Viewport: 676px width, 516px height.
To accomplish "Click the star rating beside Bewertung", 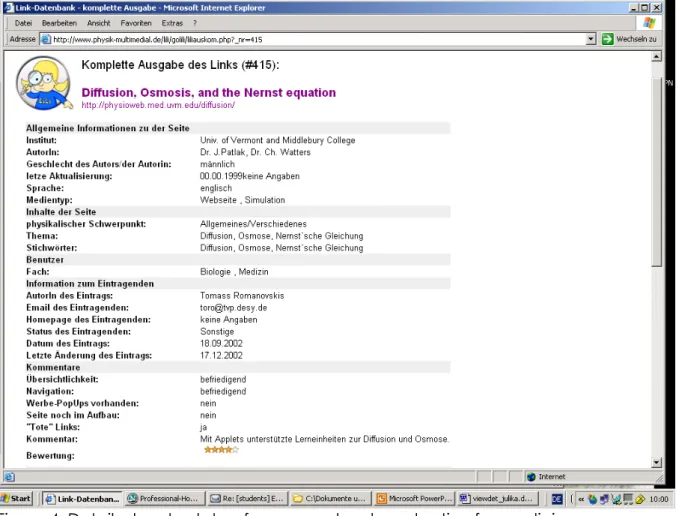I will [x=221, y=450].
